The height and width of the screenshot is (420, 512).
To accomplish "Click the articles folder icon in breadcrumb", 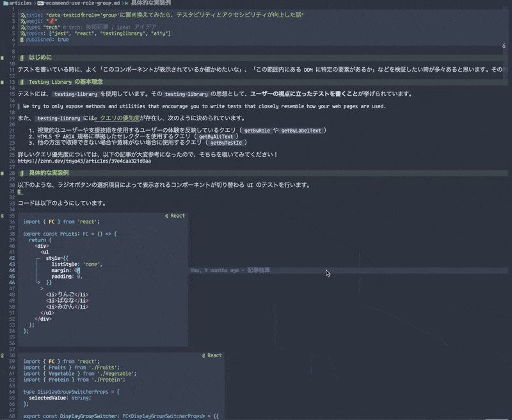I will tap(6, 3).
